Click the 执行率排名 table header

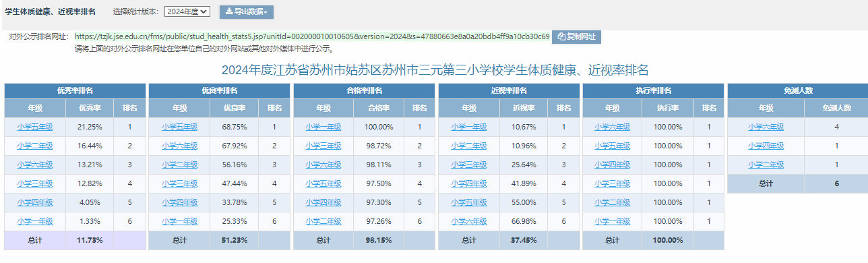[x=653, y=90]
